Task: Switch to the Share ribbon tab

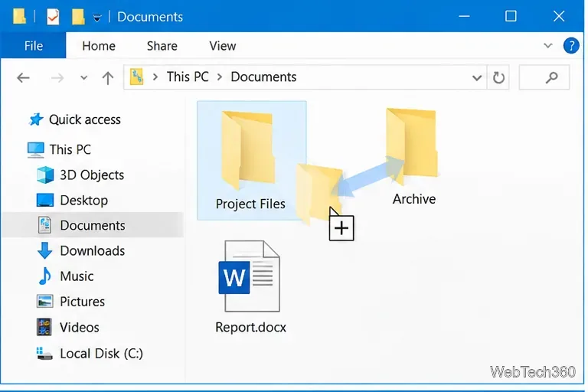Action: coord(162,46)
